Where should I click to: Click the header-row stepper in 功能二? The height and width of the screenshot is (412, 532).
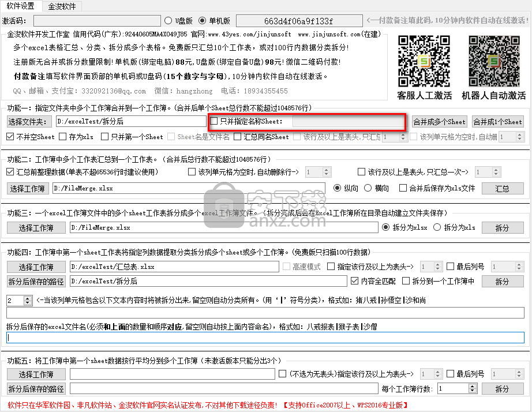point(488,172)
